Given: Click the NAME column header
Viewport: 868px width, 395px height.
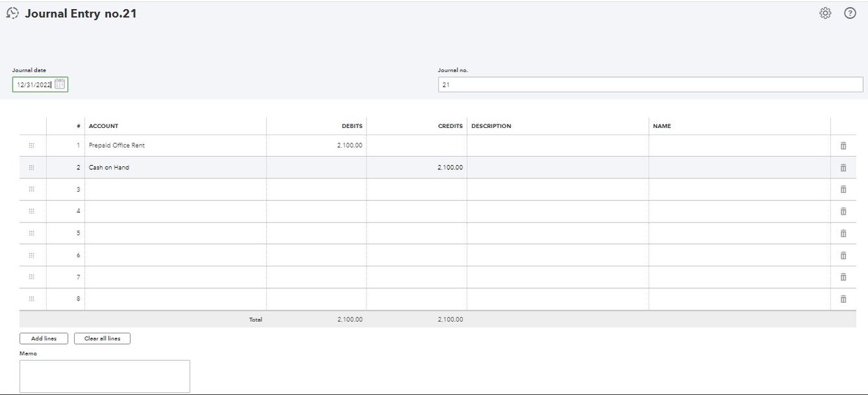Looking at the screenshot, I should click(x=662, y=127).
